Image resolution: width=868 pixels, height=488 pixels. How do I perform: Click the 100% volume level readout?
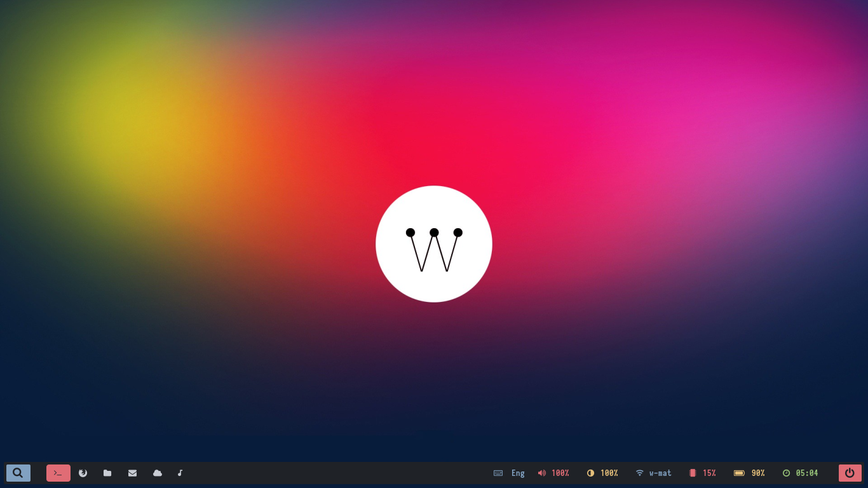560,473
